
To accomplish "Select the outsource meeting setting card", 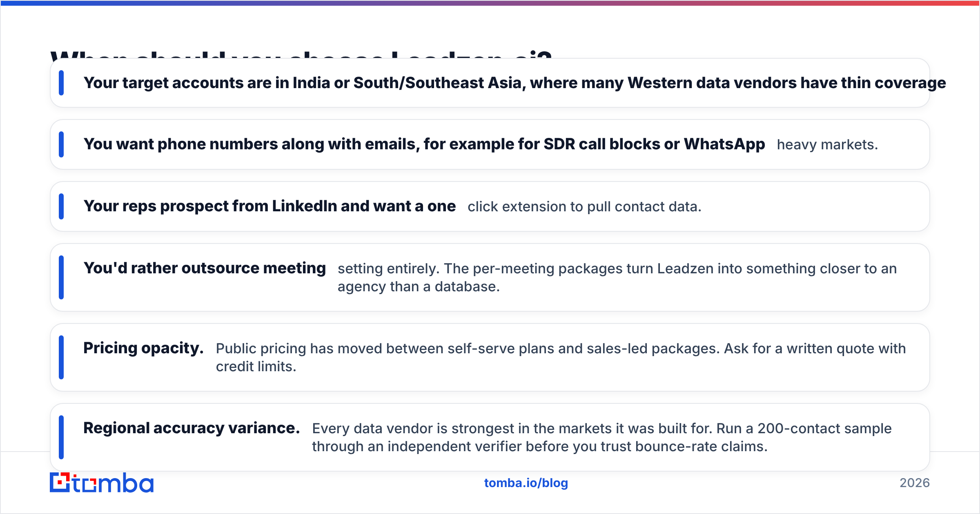I will (x=490, y=277).
